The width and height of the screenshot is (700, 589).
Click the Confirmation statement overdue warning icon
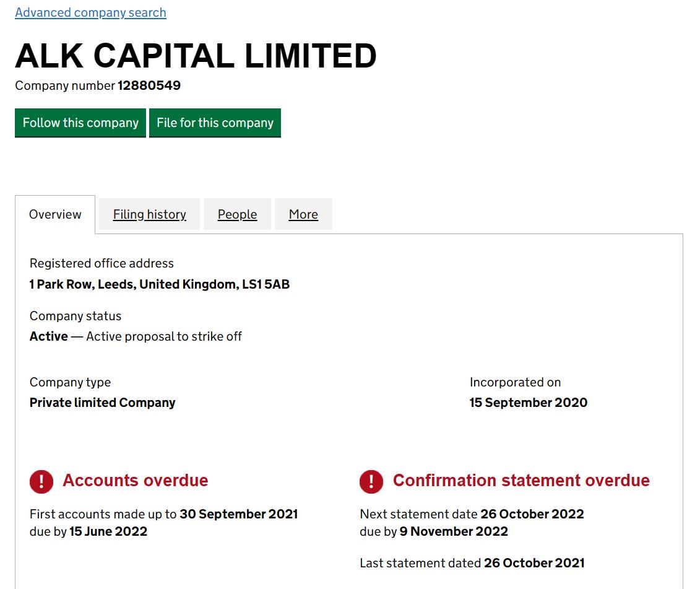coord(371,482)
